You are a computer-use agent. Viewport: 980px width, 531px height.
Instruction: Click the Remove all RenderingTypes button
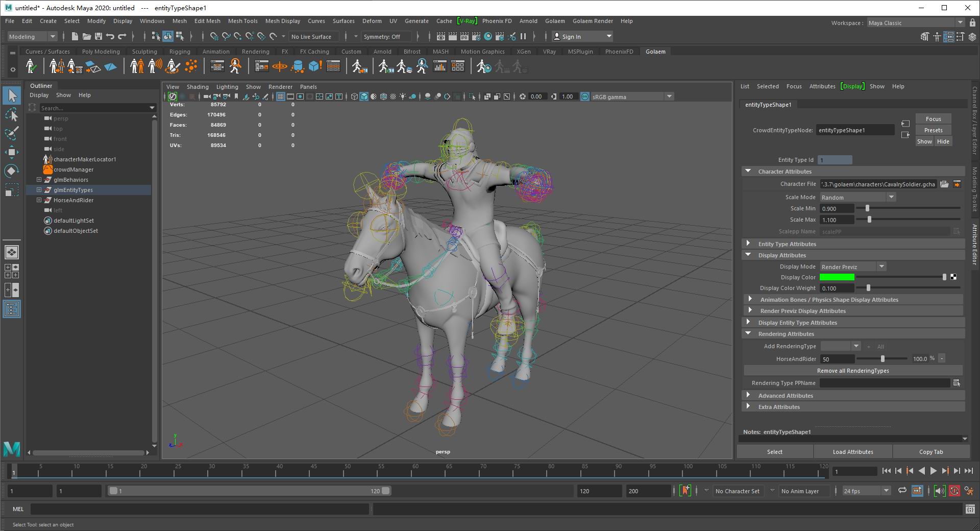point(852,371)
